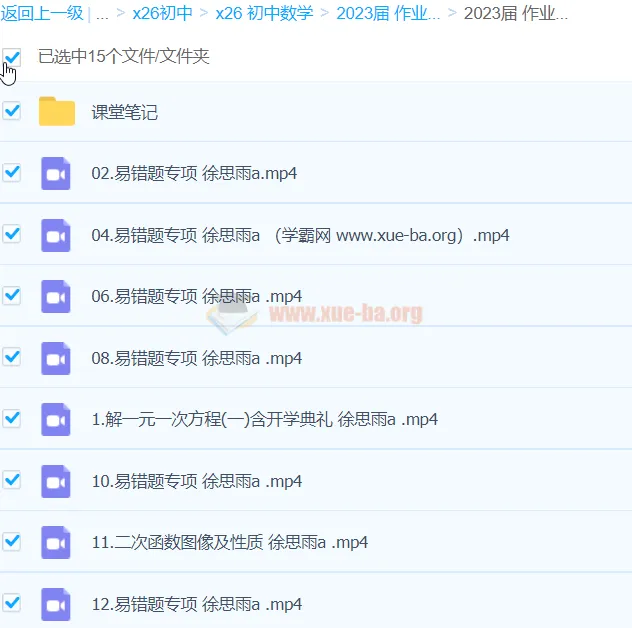Toggle the select-all checkbox at top
632x628 pixels.
[12, 57]
